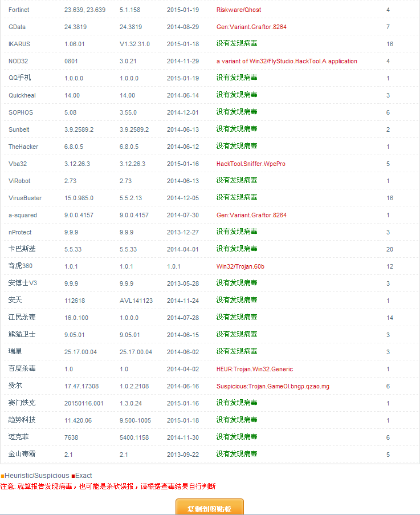Select 金山毒霸 date 2013-09-22
420x515 pixels.
coord(183,455)
